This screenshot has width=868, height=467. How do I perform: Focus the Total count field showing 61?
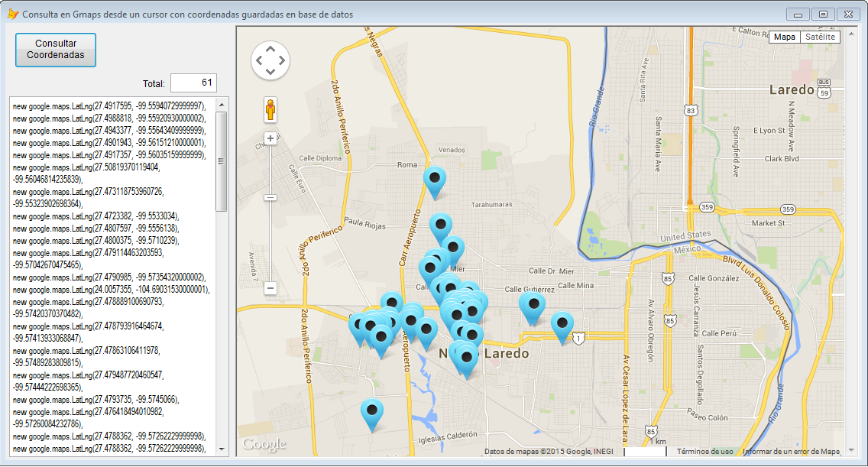[x=193, y=83]
